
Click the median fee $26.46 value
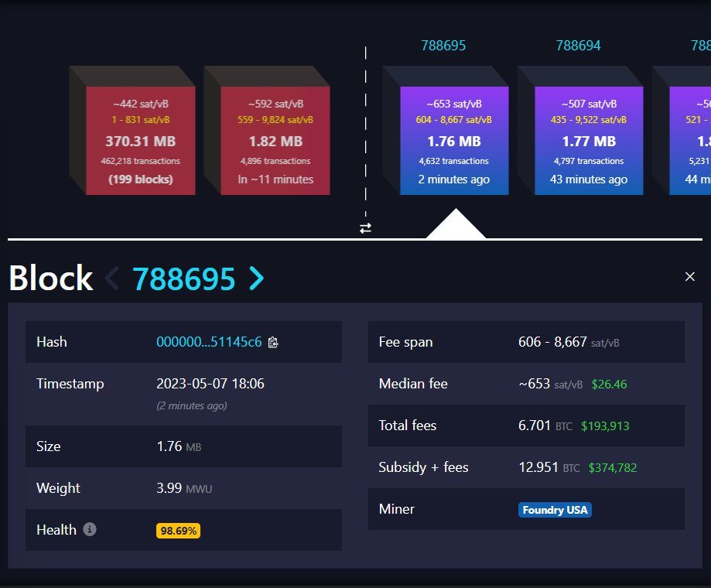609,385
